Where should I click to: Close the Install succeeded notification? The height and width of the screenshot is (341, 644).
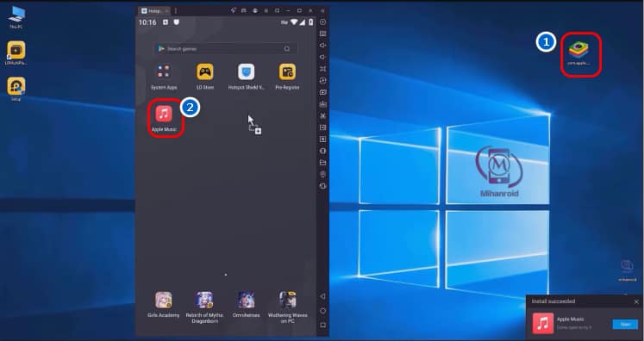coord(636,301)
